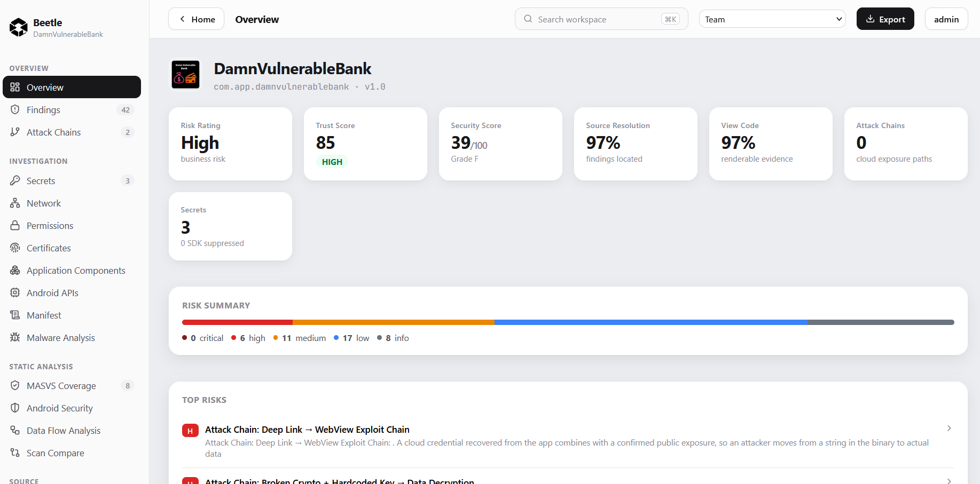Click the Home button
The width and height of the screenshot is (980, 484).
coord(196,19)
